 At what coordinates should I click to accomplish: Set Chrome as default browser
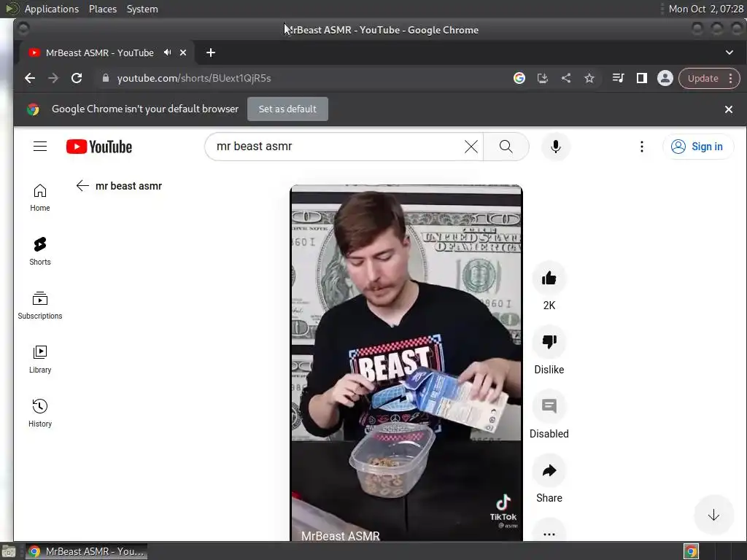pos(287,109)
